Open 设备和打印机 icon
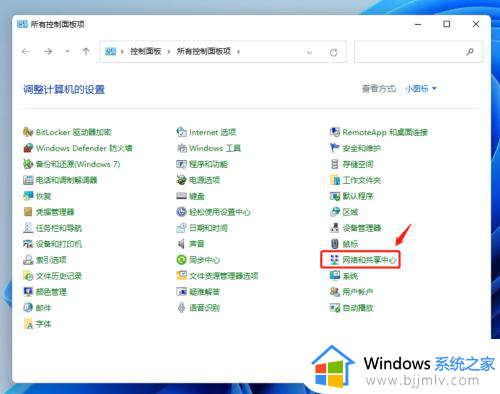 [x=28, y=244]
